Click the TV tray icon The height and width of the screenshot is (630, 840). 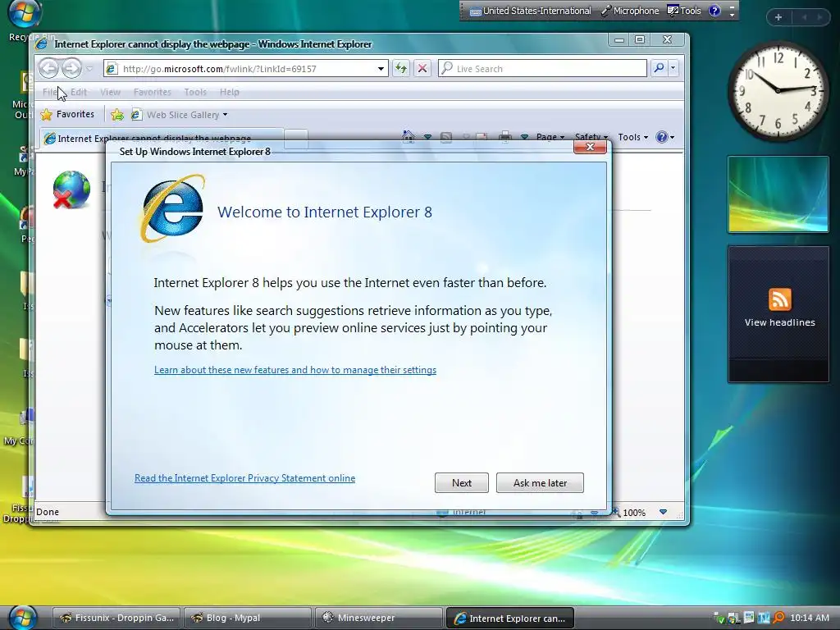click(x=764, y=618)
